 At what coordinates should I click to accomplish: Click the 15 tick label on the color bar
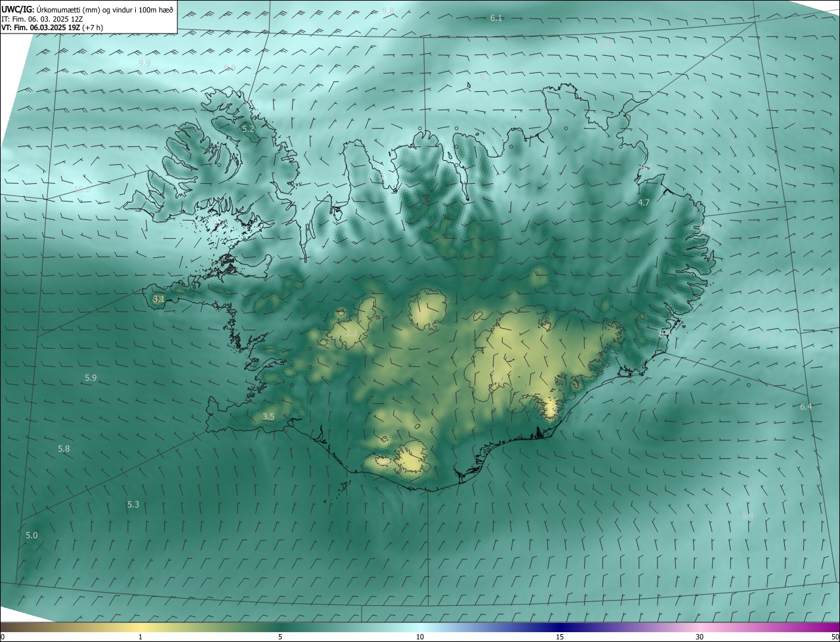560,637
